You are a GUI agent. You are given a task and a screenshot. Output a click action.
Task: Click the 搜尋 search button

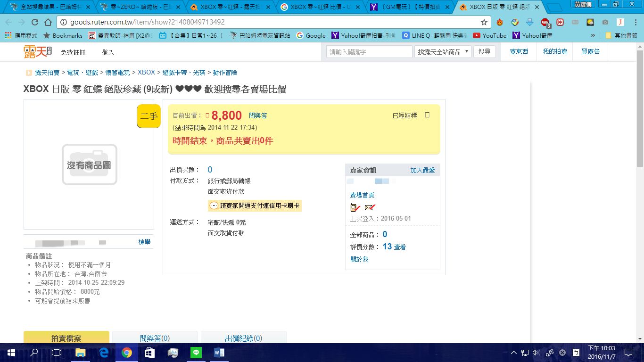click(484, 52)
